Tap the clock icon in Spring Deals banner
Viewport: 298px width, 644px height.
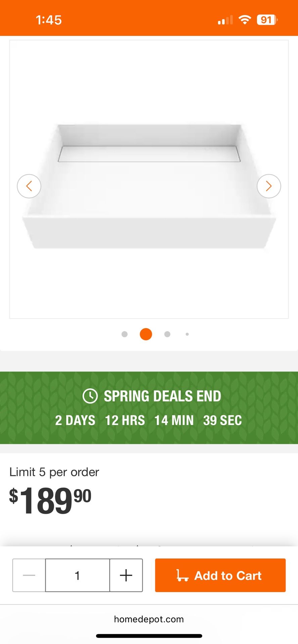click(90, 396)
